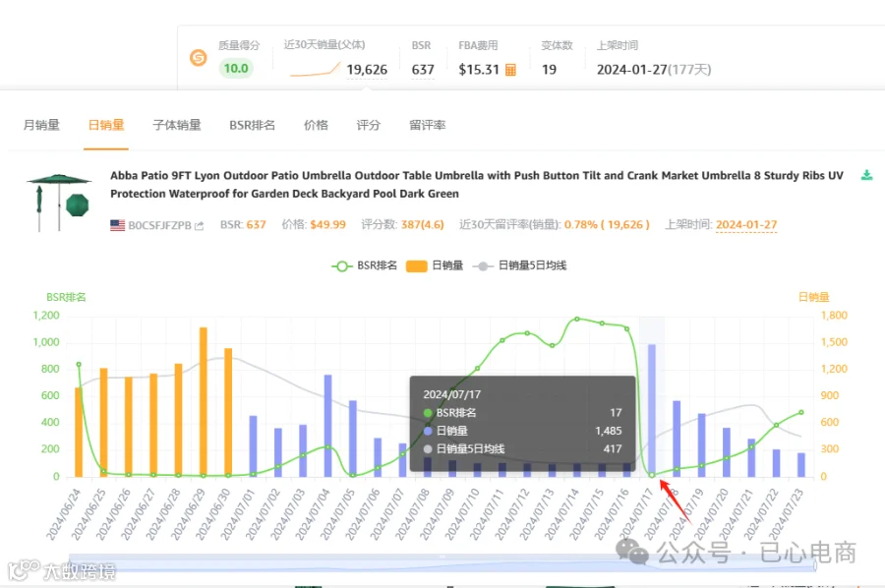
Task: Select the 价格 tab
Action: click(x=316, y=125)
